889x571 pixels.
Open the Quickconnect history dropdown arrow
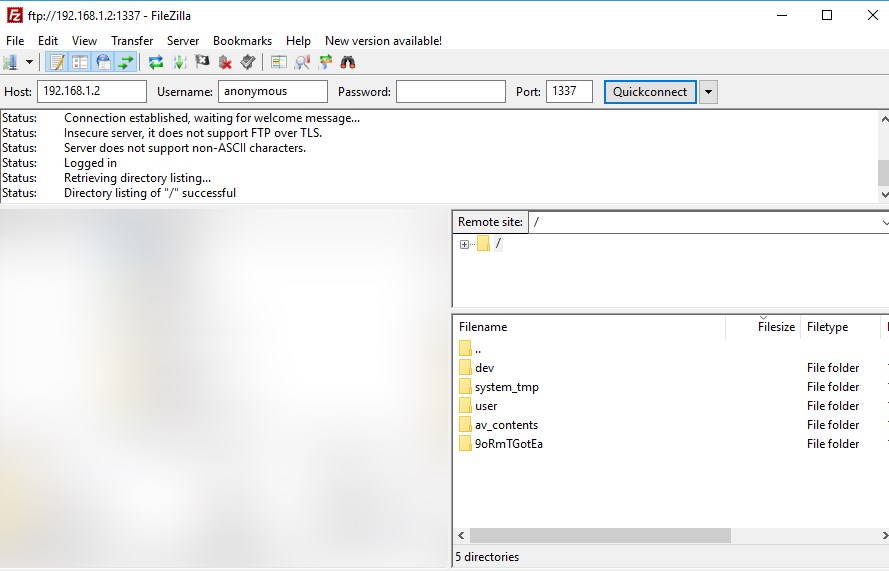(x=708, y=92)
